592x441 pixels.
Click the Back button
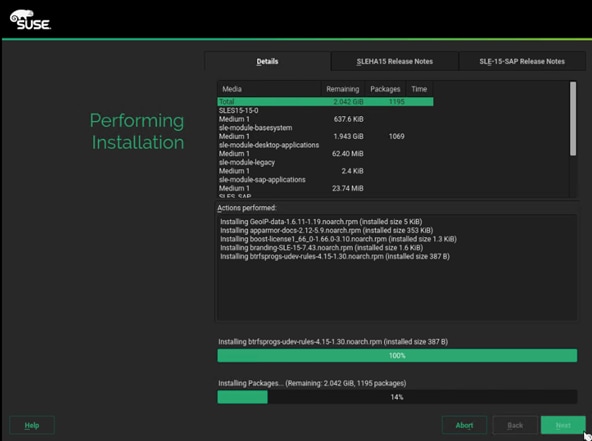(515, 425)
